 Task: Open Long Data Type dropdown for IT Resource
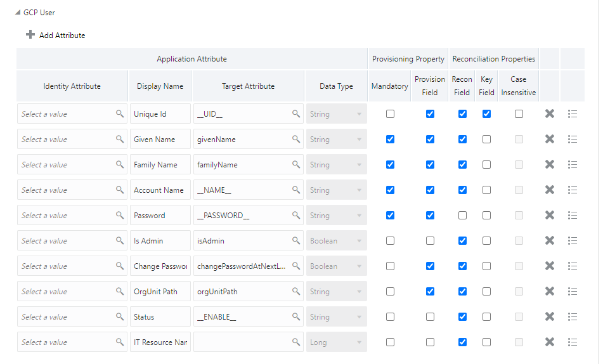337,342
